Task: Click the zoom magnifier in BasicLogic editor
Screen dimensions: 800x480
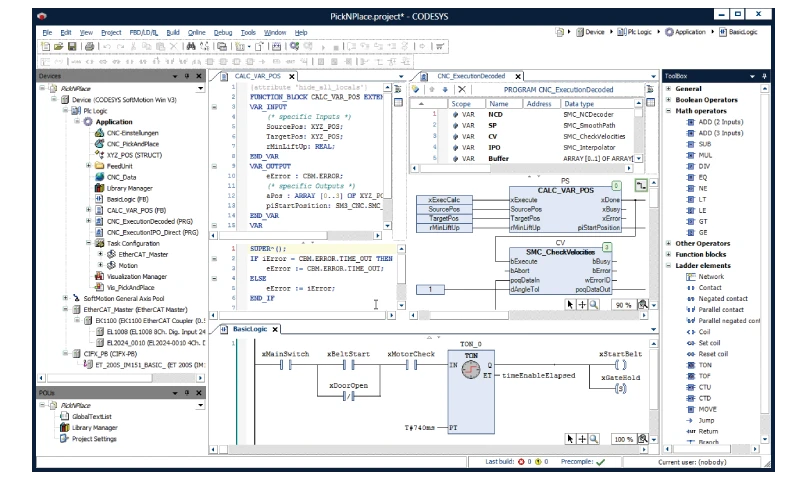Action: click(594, 439)
